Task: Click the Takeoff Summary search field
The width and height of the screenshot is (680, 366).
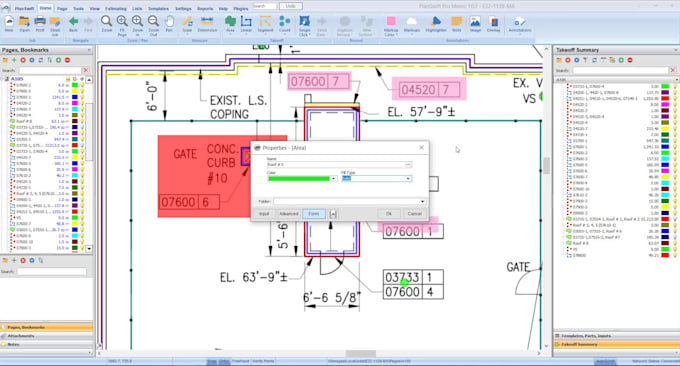Action: tap(620, 70)
